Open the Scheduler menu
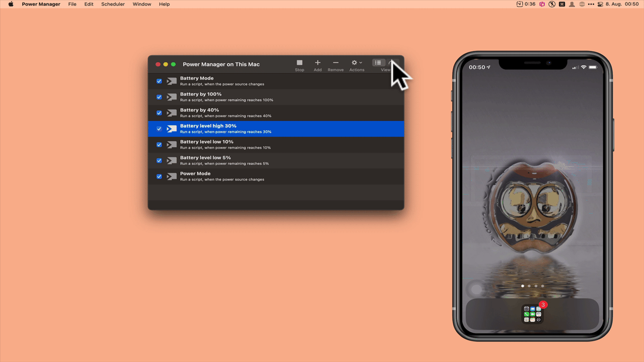The image size is (644, 362). [113, 4]
